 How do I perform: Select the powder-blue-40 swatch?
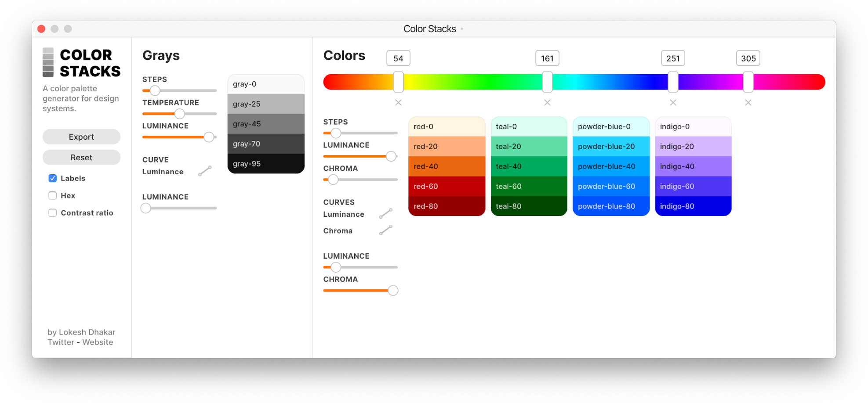tap(611, 166)
